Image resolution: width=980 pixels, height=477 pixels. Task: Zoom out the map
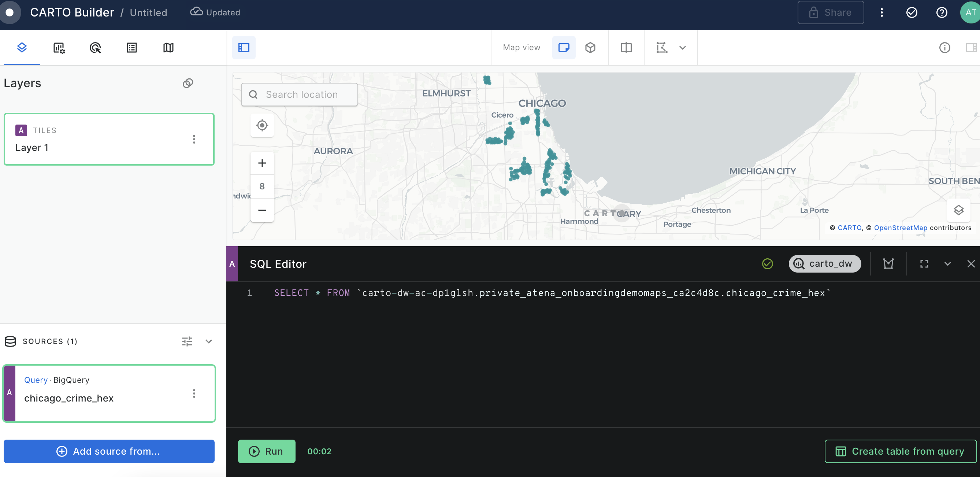(x=262, y=210)
